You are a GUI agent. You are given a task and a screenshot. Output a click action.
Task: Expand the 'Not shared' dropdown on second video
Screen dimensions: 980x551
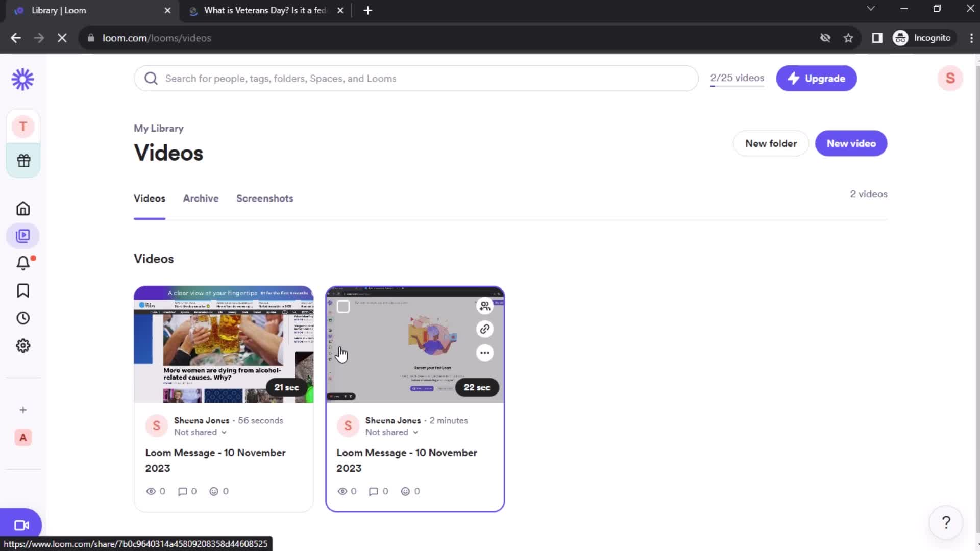point(391,432)
